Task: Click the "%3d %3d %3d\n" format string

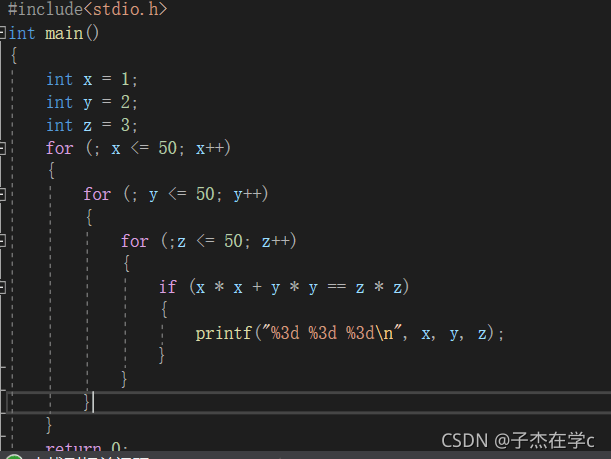Action: click(x=332, y=333)
